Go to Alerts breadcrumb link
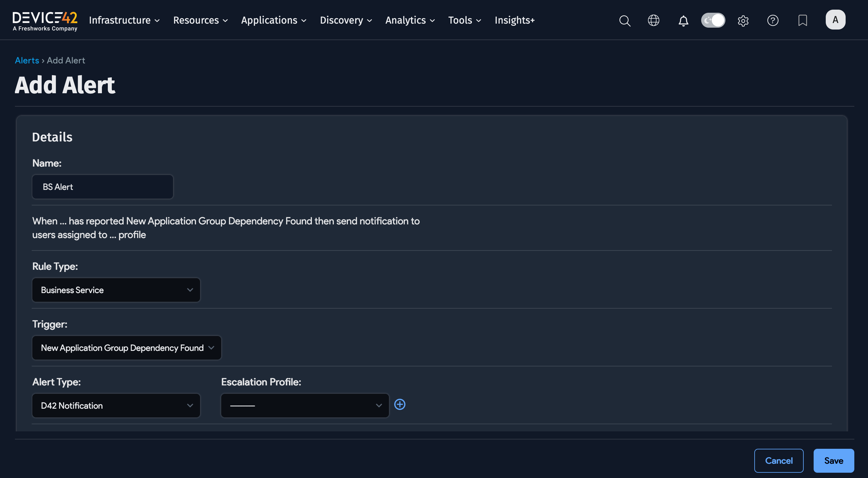This screenshot has width=868, height=478. (27, 60)
